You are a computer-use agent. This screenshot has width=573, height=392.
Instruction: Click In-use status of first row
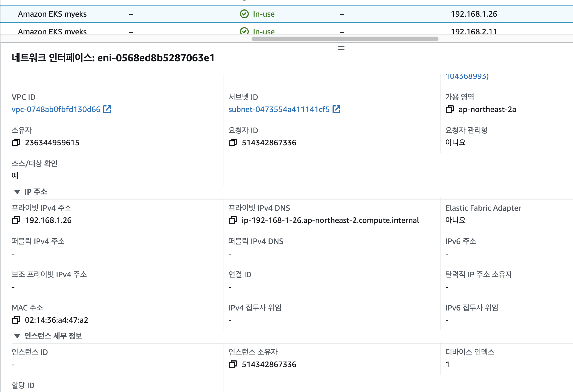pyautogui.click(x=263, y=14)
